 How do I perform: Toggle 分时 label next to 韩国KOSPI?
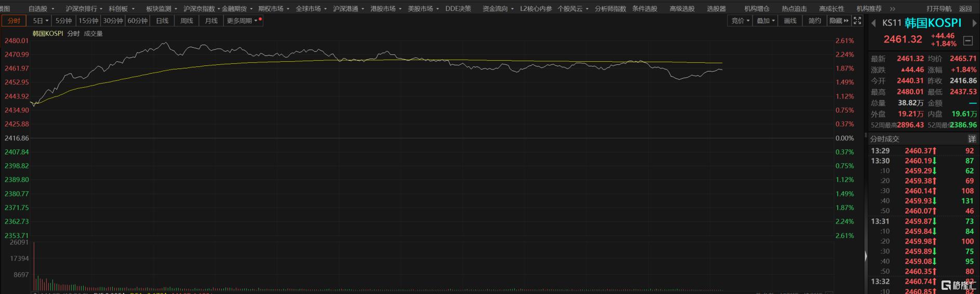(73, 34)
